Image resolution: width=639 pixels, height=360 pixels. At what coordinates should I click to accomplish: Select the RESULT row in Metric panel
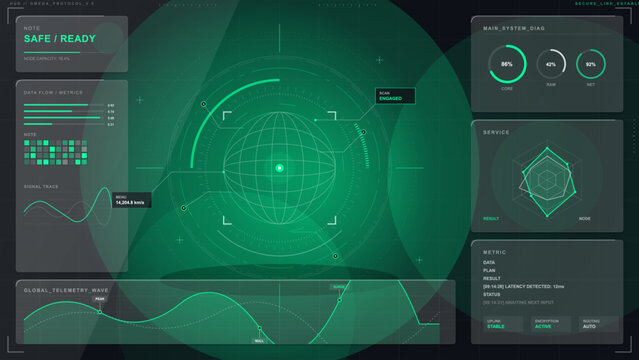point(491,278)
